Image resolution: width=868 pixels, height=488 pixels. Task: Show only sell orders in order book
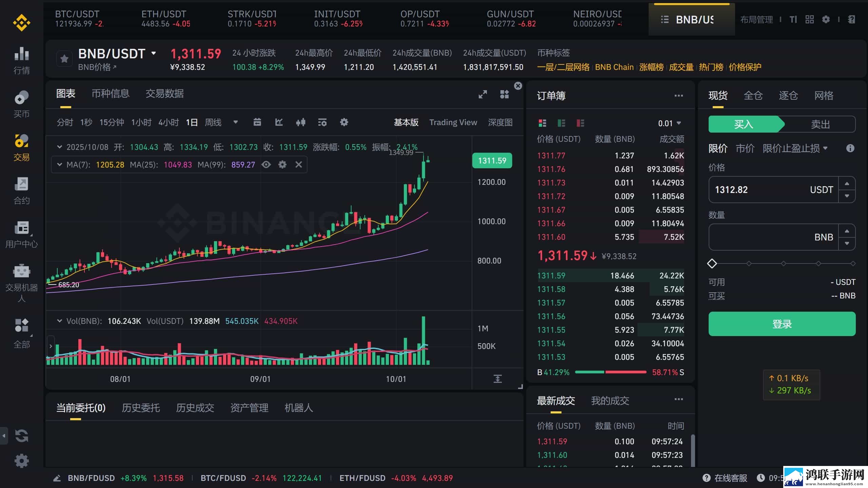point(580,123)
